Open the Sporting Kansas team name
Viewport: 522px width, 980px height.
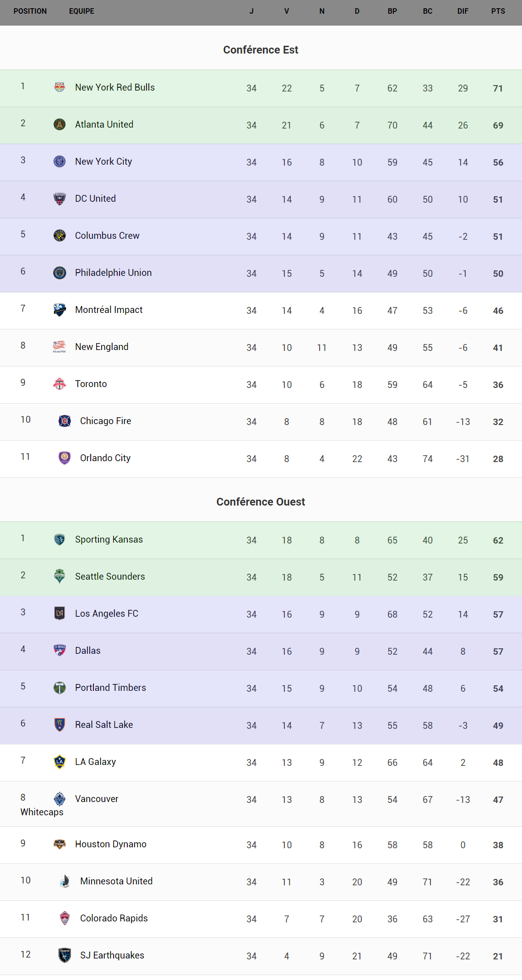coord(109,539)
